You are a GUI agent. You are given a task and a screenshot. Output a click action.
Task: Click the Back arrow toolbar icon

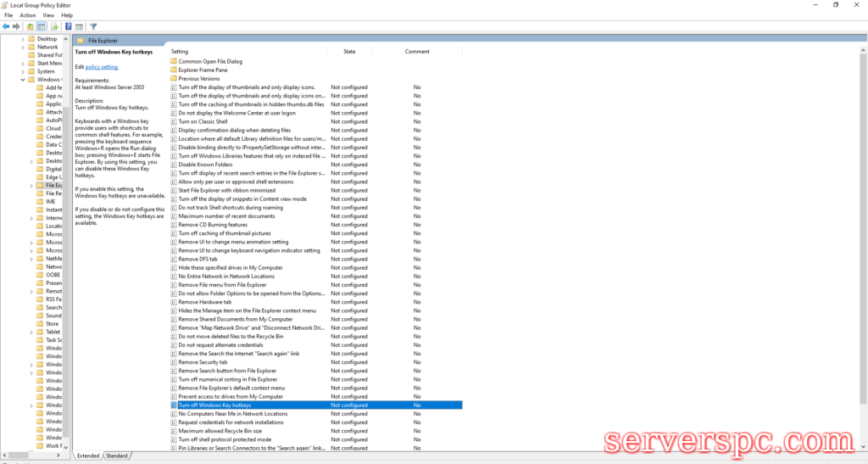[6, 26]
